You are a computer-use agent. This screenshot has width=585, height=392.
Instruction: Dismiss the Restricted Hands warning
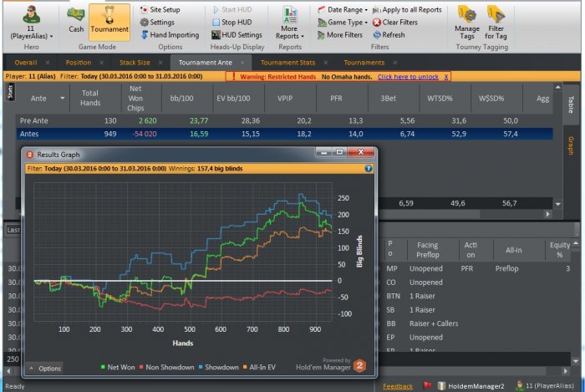(445, 77)
